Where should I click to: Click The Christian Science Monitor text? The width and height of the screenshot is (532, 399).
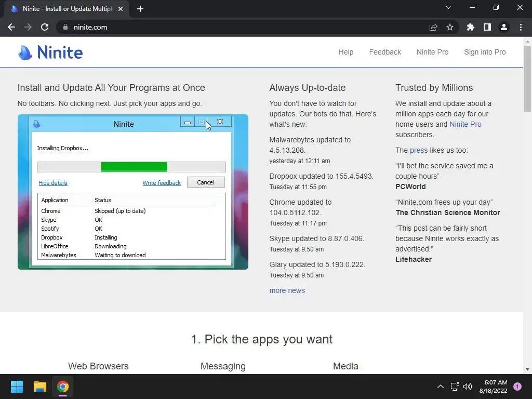[x=448, y=212]
